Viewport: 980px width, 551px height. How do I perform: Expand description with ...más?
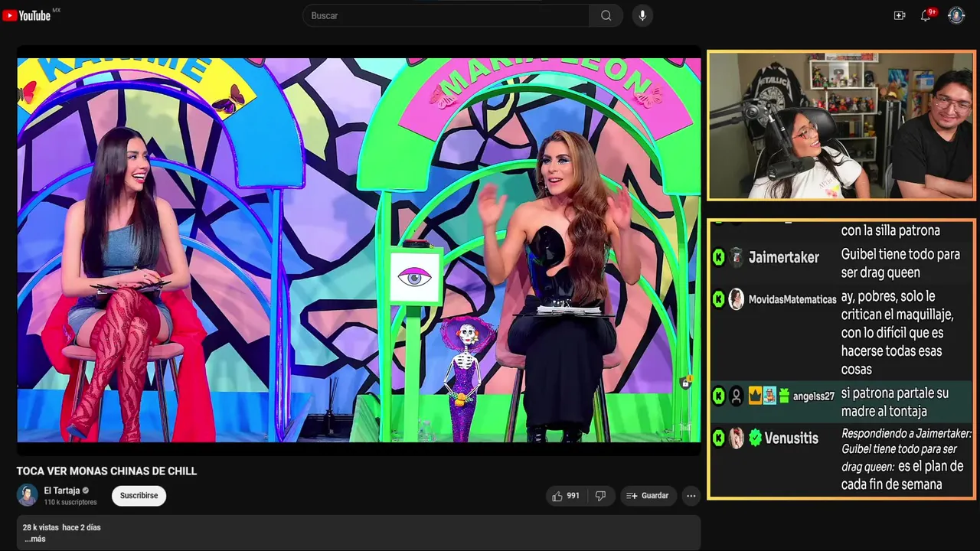34,539
